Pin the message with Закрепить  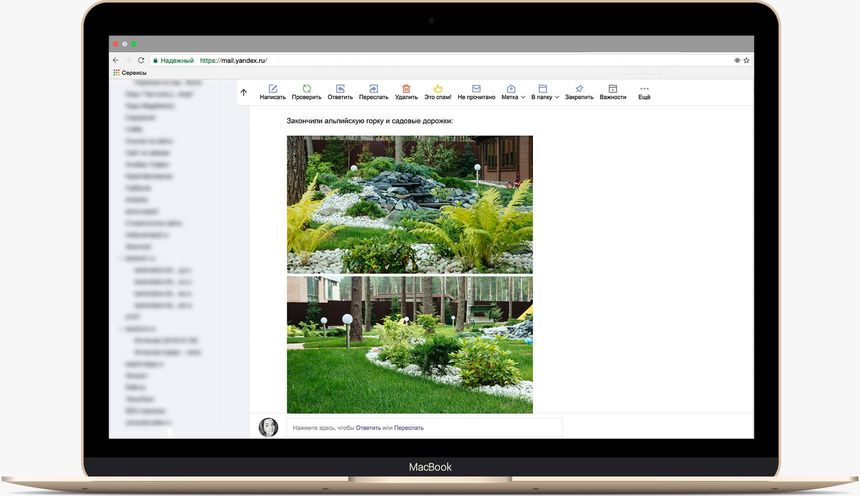click(578, 90)
